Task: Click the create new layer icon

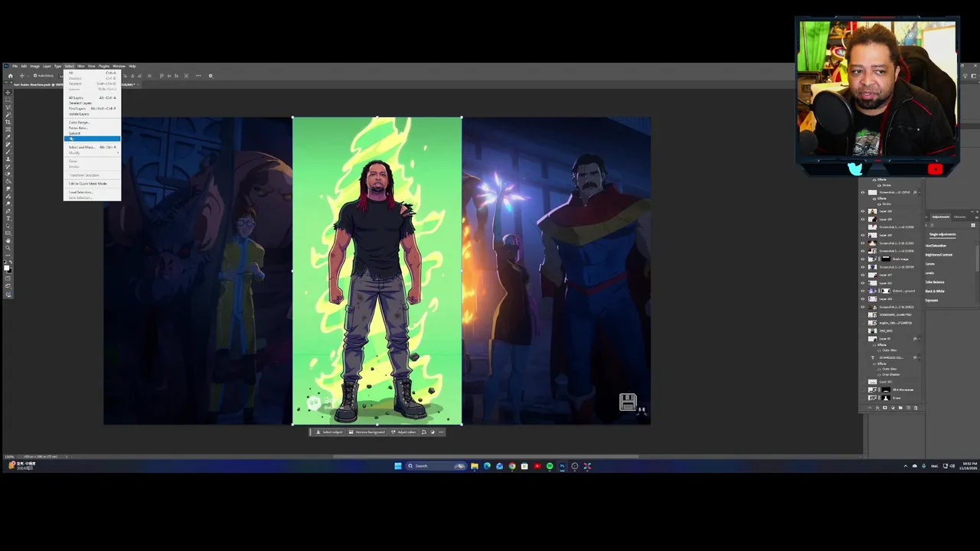Action: [x=908, y=407]
